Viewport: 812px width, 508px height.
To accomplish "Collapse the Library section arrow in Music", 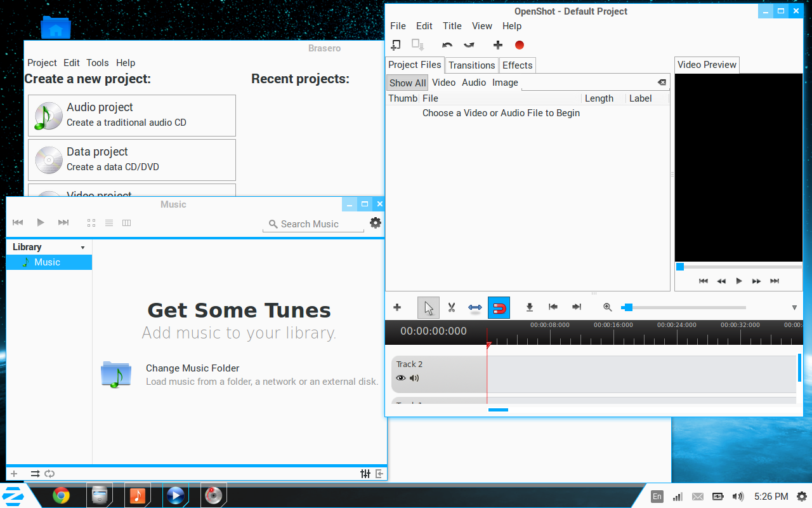I will tap(82, 248).
